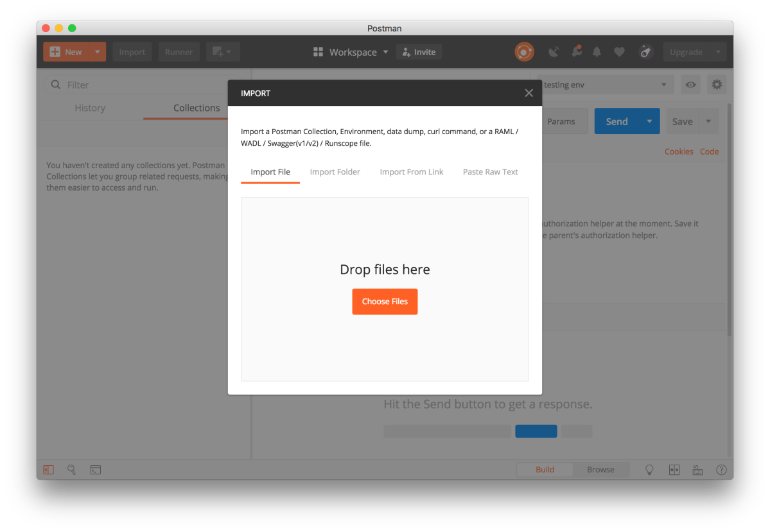
Task: Switch to the Collections tab in sidebar
Action: pyautogui.click(x=197, y=108)
